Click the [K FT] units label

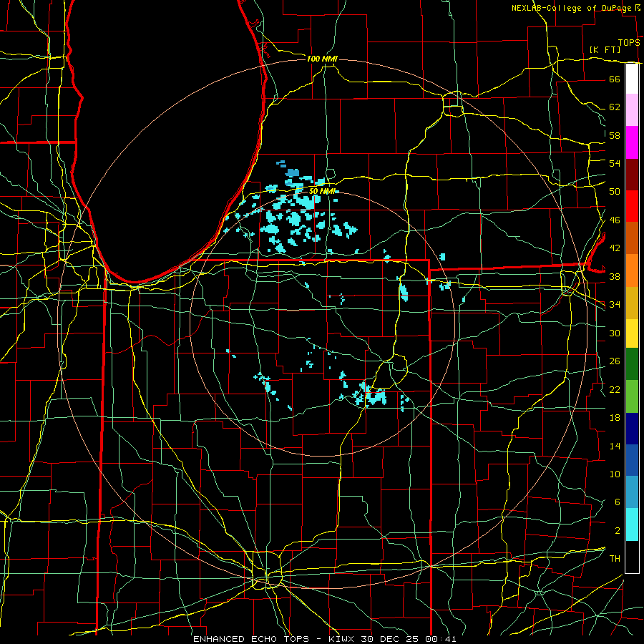[605, 49]
